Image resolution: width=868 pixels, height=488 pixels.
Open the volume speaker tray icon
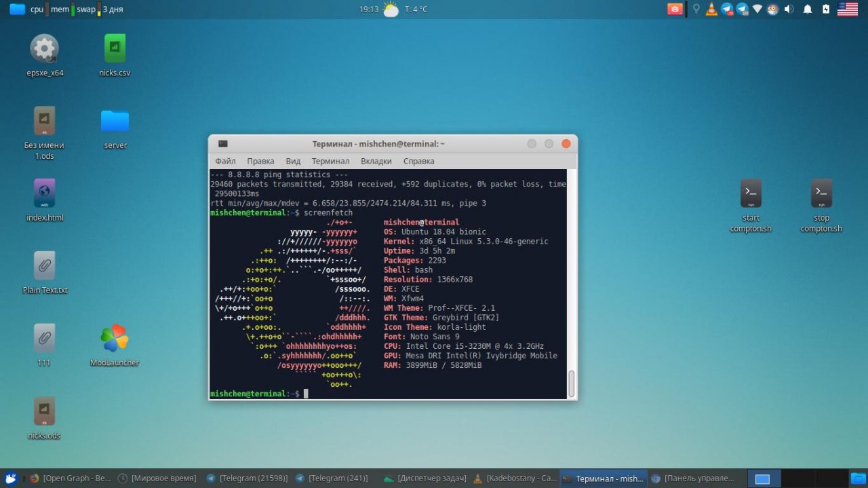tap(789, 9)
